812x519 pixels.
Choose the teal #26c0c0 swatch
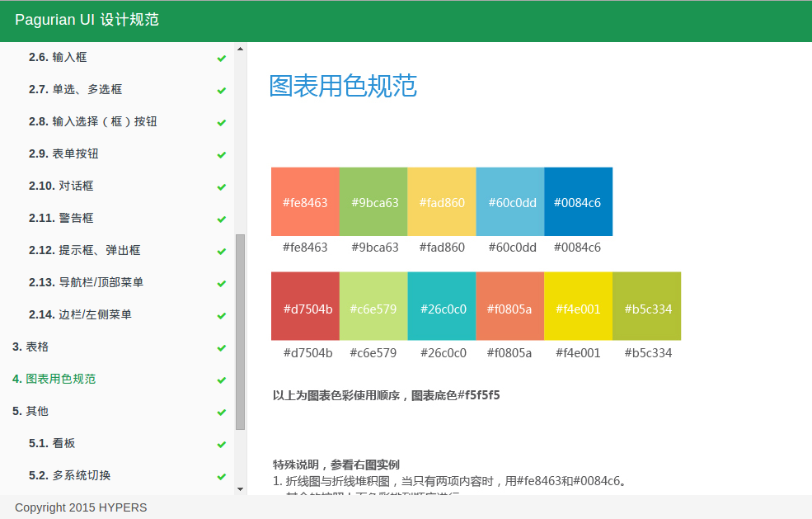(442, 306)
